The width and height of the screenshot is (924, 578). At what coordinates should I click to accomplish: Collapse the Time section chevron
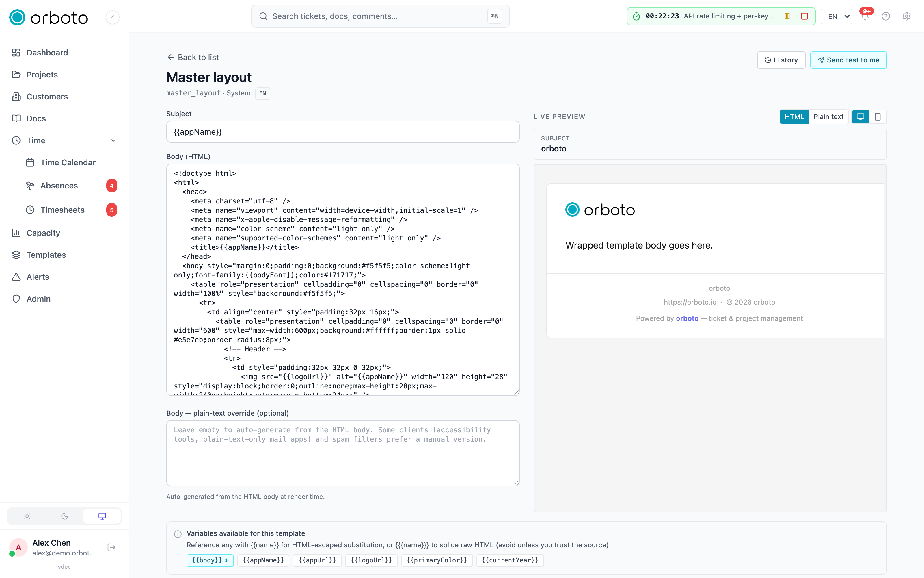click(113, 140)
